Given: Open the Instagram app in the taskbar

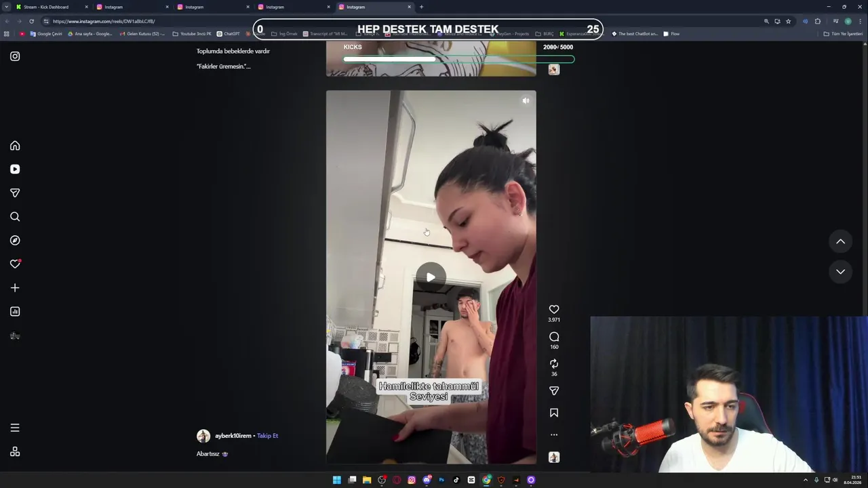Looking at the screenshot, I should click(412, 480).
